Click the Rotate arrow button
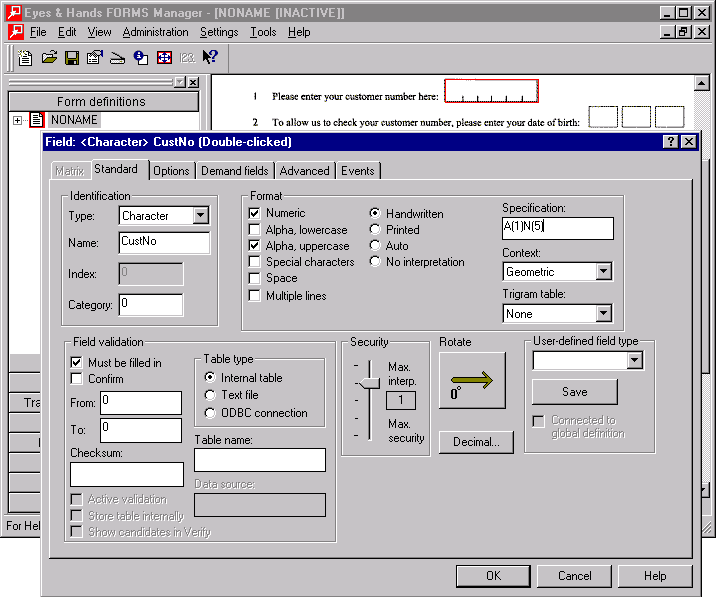This screenshot has width=716, height=597. click(x=472, y=380)
